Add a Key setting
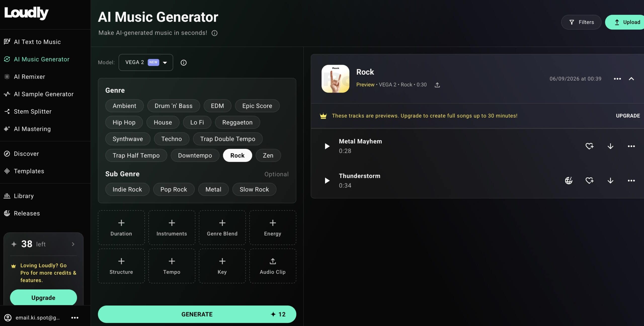This screenshot has height=326, width=644. click(x=222, y=266)
